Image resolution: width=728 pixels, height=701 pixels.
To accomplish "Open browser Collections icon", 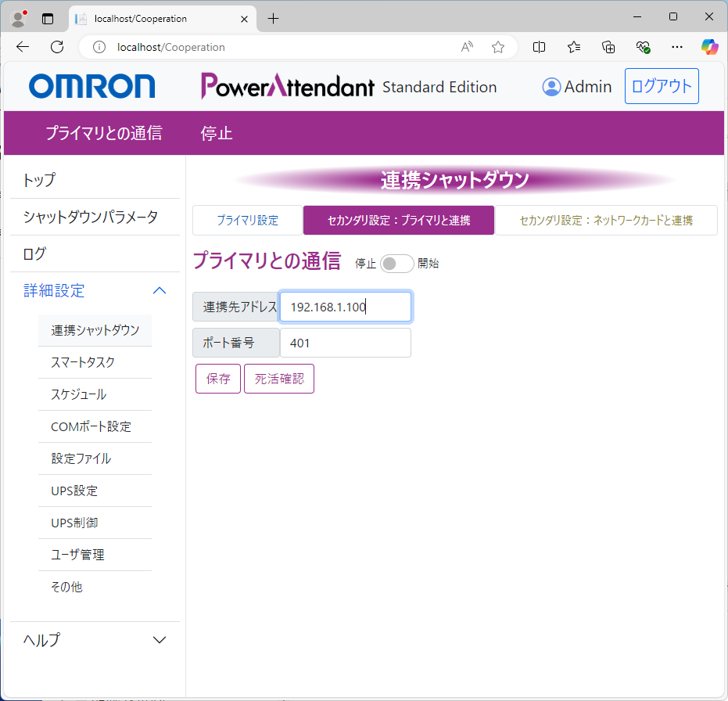I will tap(608, 47).
